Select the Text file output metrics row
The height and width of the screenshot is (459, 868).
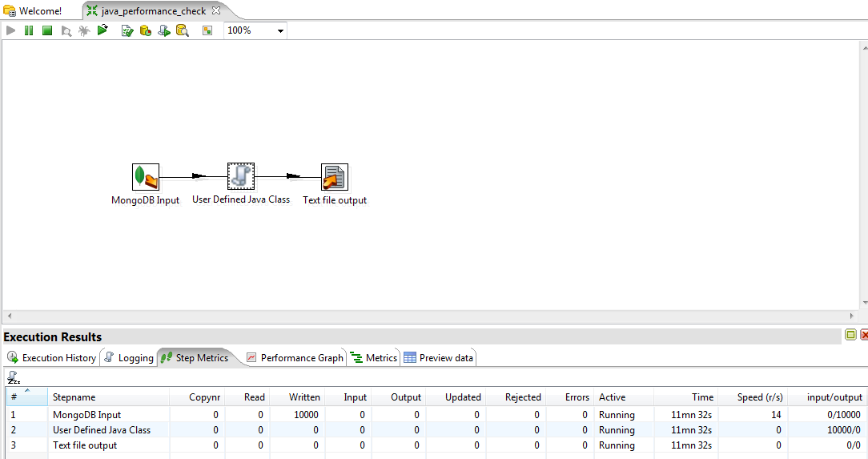click(x=436, y=445)
